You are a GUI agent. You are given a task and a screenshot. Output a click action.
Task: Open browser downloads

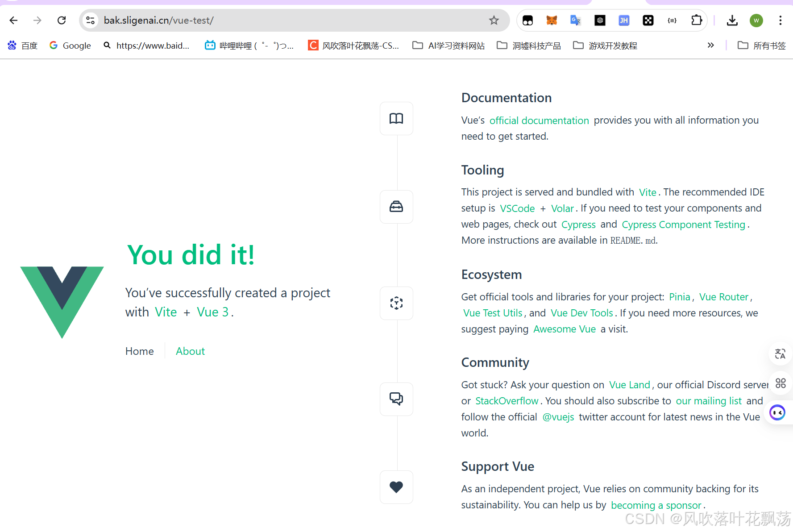pos(732,20)
